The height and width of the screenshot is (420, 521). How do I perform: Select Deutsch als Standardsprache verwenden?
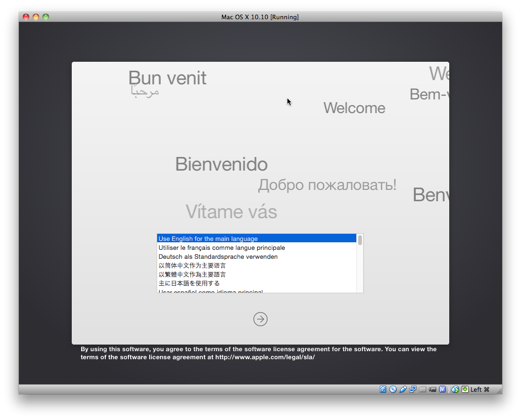click(257, 256)
